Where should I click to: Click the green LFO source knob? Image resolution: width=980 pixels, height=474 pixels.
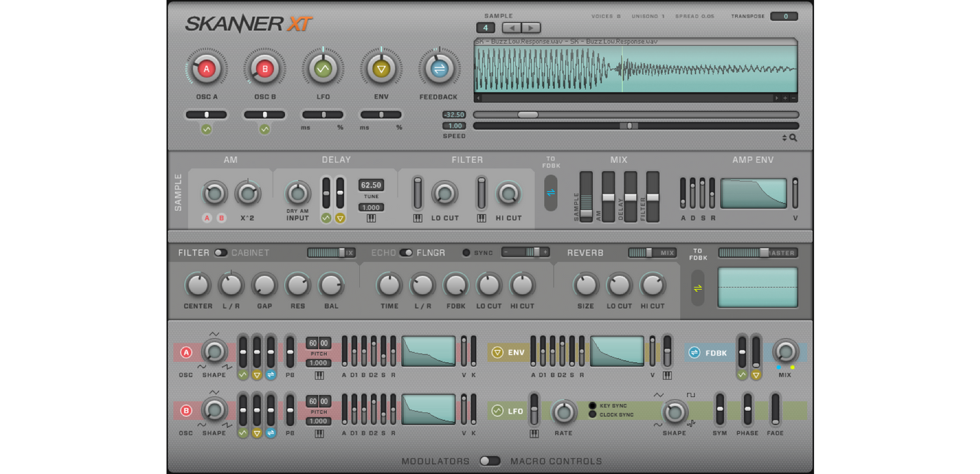(323, 69)
